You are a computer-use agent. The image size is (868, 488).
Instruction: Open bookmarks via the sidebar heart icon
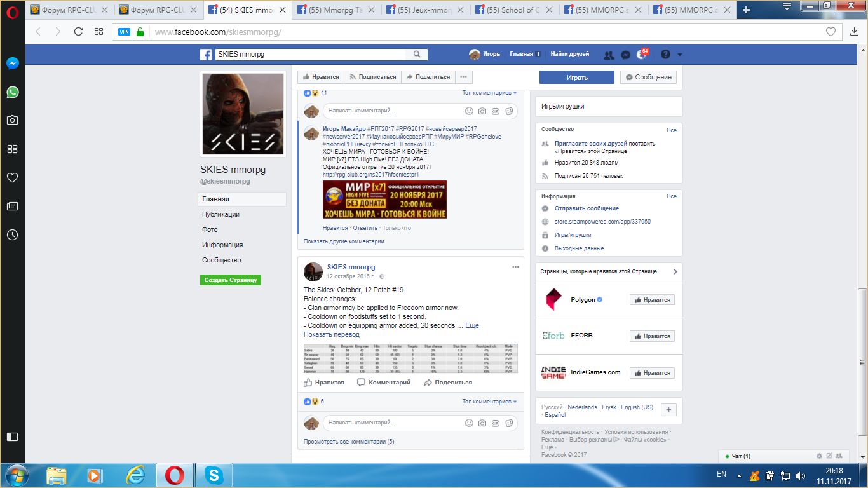click(x=13, y=178)
